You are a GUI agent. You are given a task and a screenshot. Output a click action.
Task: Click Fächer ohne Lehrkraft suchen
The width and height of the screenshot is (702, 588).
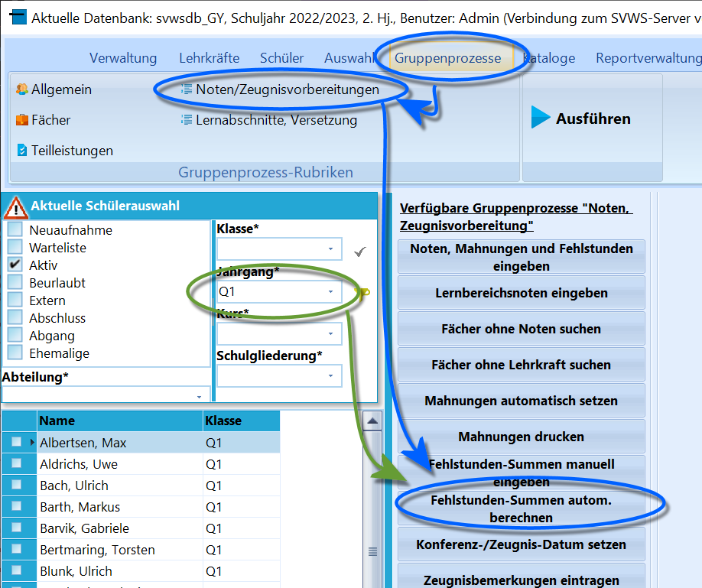click(x=521, y=364)
